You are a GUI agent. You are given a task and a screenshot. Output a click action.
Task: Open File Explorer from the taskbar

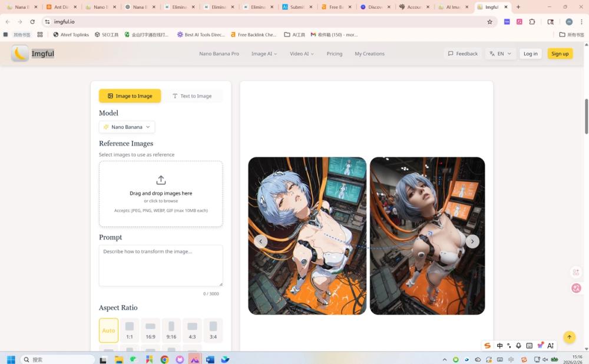tap(119, 359)
